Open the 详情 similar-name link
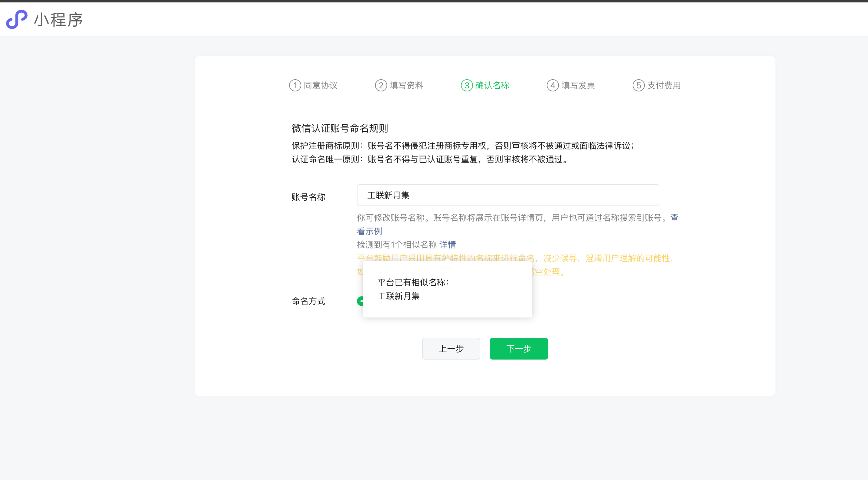This screenshot has height=480, width=868. click(x=448, y=244)
